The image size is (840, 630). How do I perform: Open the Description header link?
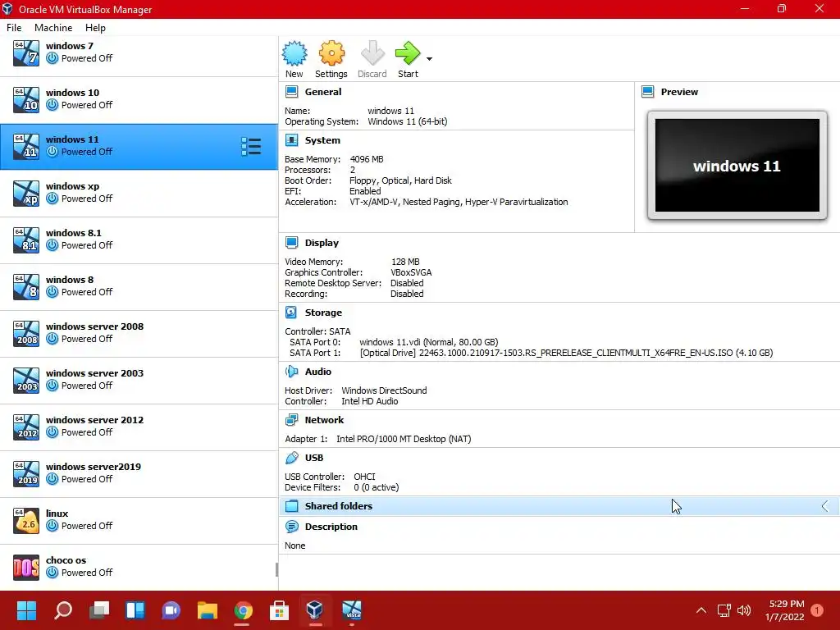(331, 527)
